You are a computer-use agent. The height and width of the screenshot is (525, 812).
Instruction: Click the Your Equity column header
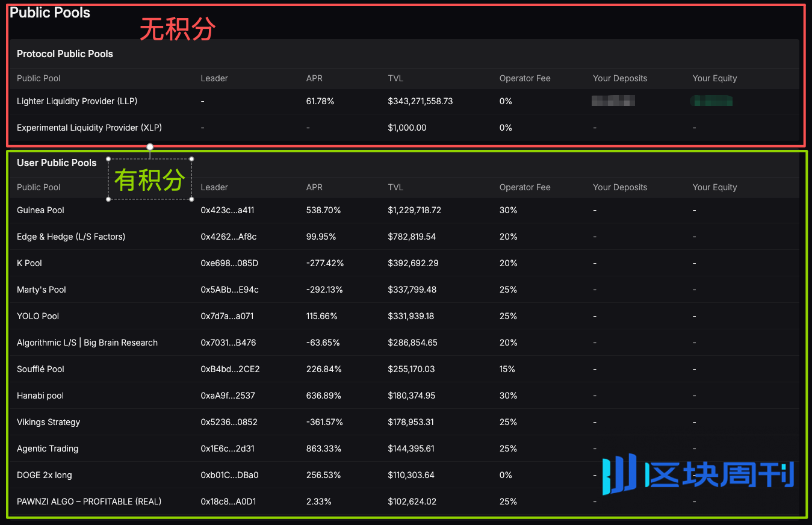pos(714,187)
